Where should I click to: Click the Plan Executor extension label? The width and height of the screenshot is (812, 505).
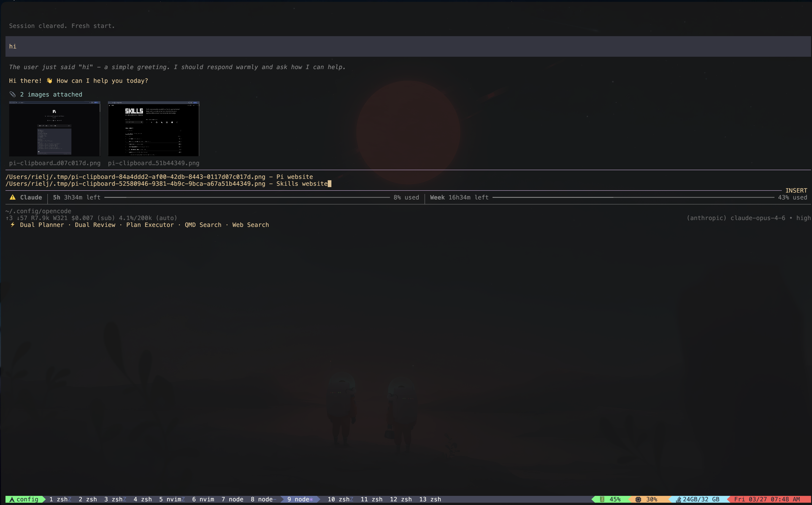point(150,225)
